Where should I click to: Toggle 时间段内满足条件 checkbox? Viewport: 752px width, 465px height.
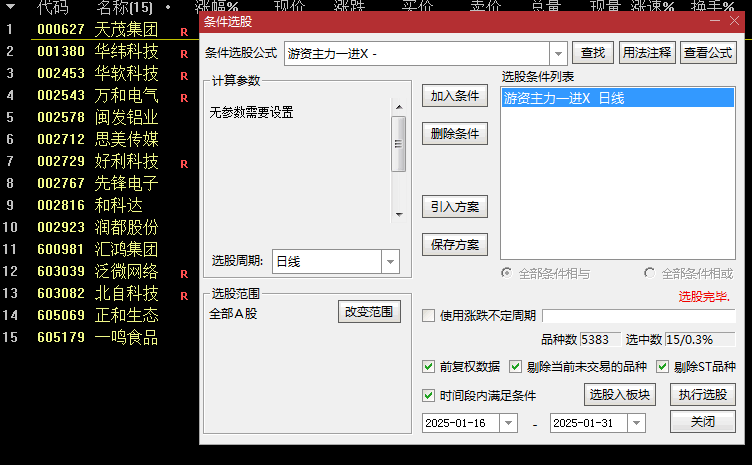click(x=428, y=395)
